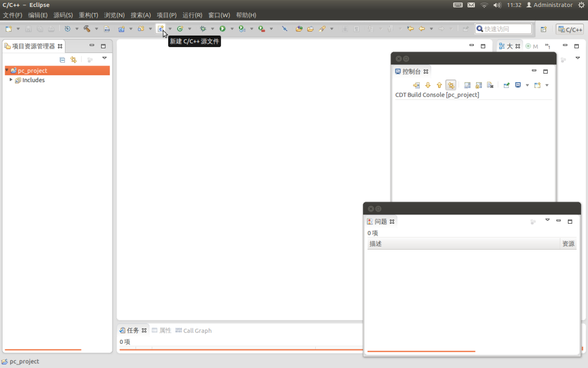Image resolution: width=588 pixels, height=368 pixels.
Task: Open a new C/C++ project via toolbar icon
Action: [121, 28]
